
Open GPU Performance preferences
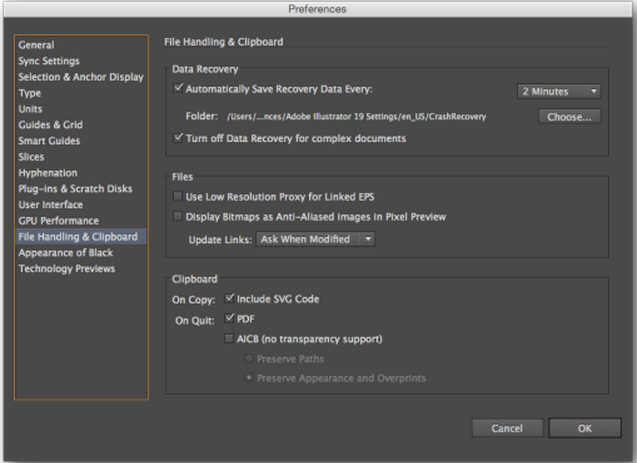pos(58,221)
